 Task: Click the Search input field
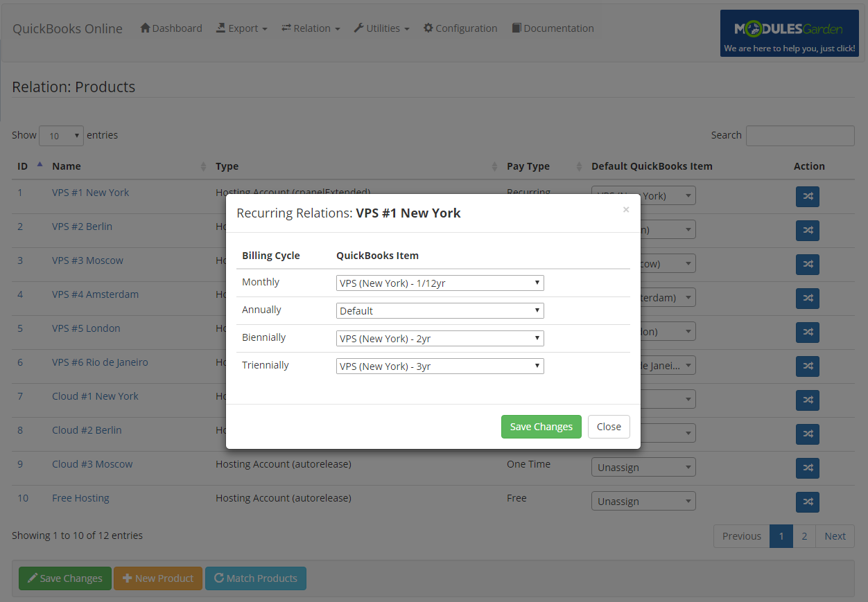(800, 135)
